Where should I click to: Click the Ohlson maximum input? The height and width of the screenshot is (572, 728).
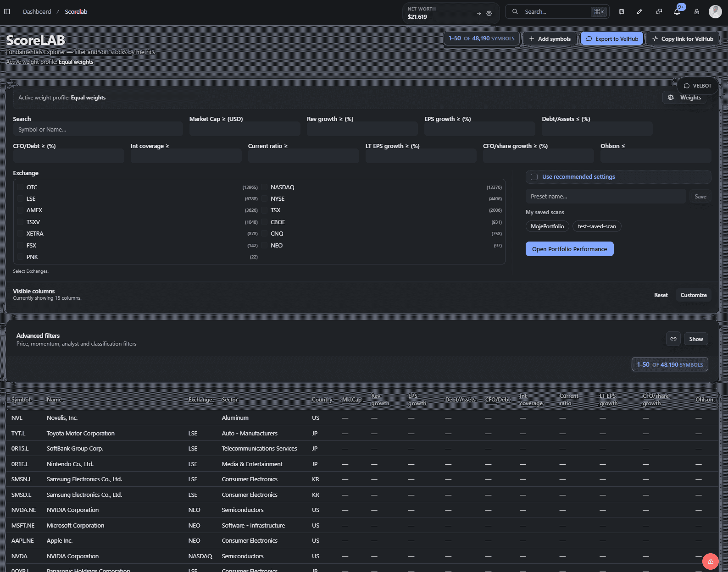click(x=656, y=156)
